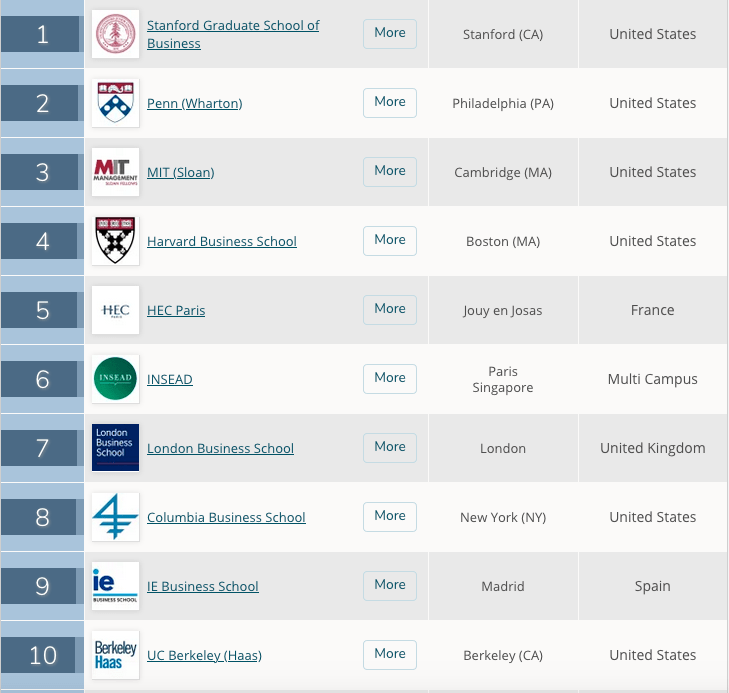Click the Columbia Business School logo
Screen dimensions: 729x693
pyautogui.click(x=115, y=517)
